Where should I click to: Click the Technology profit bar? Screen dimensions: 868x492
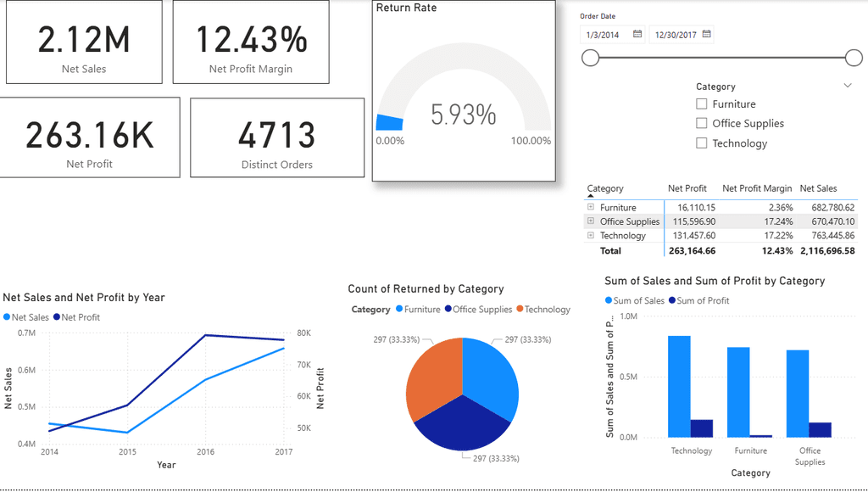(701, 428)
